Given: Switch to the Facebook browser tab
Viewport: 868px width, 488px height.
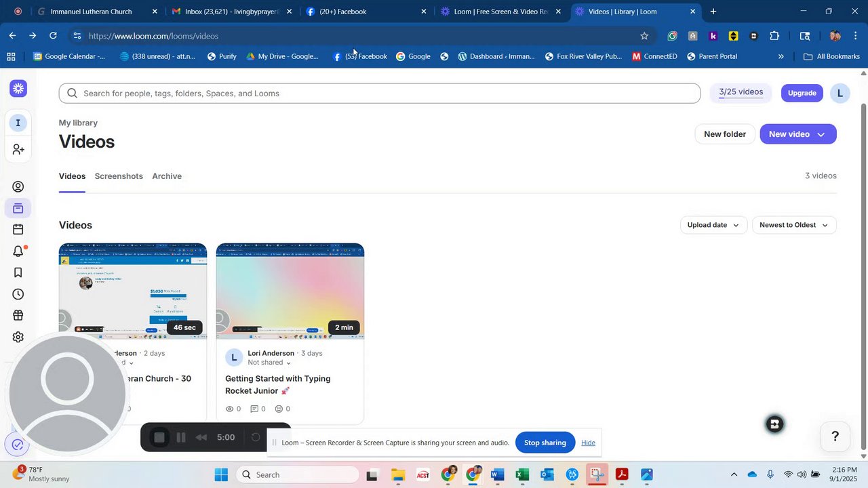Looking at the screenshot, I should point(366,12).
